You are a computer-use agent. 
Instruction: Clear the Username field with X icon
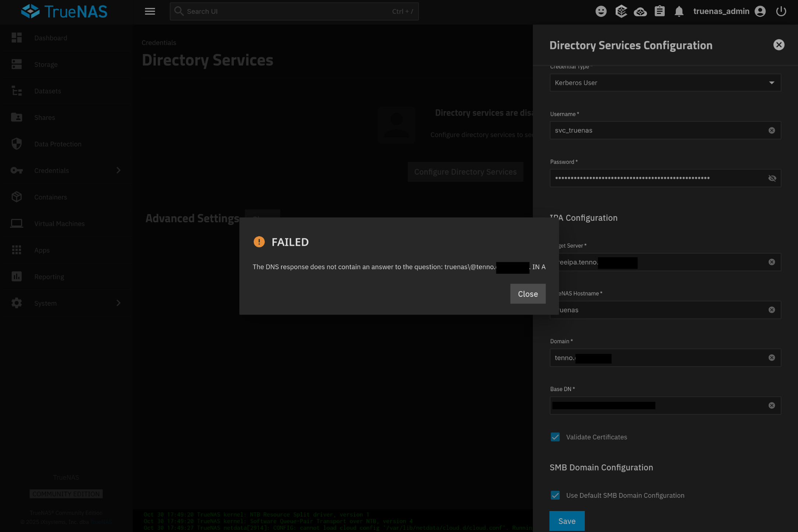771,131
